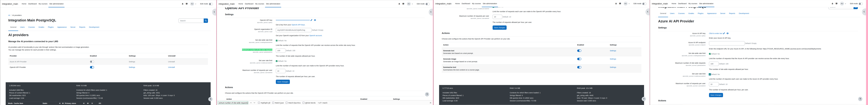Follow the OpenAI account link

[x=316, y=35]
